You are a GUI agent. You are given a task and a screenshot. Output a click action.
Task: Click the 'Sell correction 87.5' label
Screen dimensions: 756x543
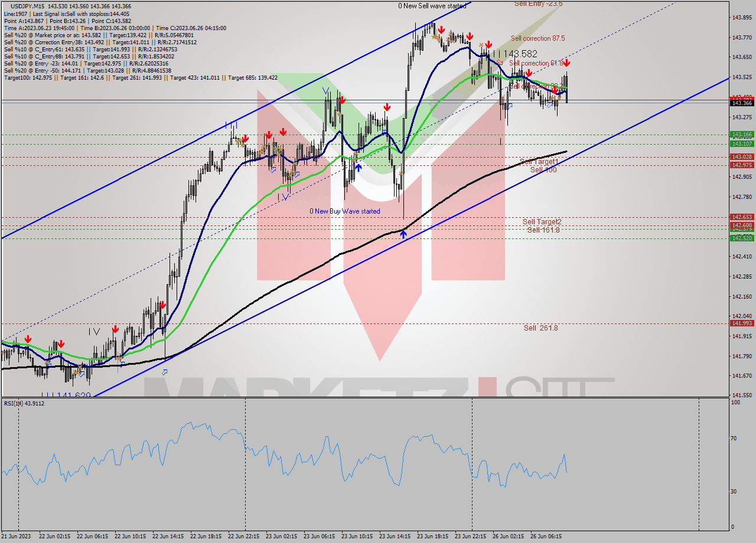pos(537,38)
